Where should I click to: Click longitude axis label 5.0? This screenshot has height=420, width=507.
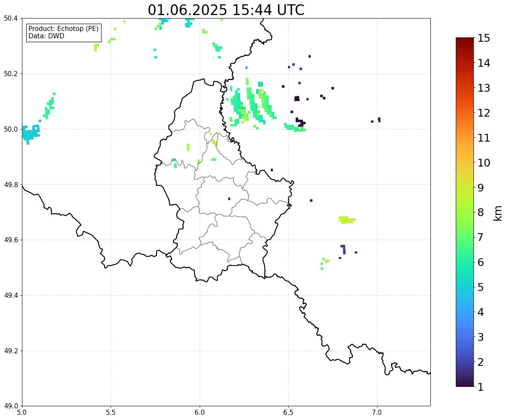point(22,413)
